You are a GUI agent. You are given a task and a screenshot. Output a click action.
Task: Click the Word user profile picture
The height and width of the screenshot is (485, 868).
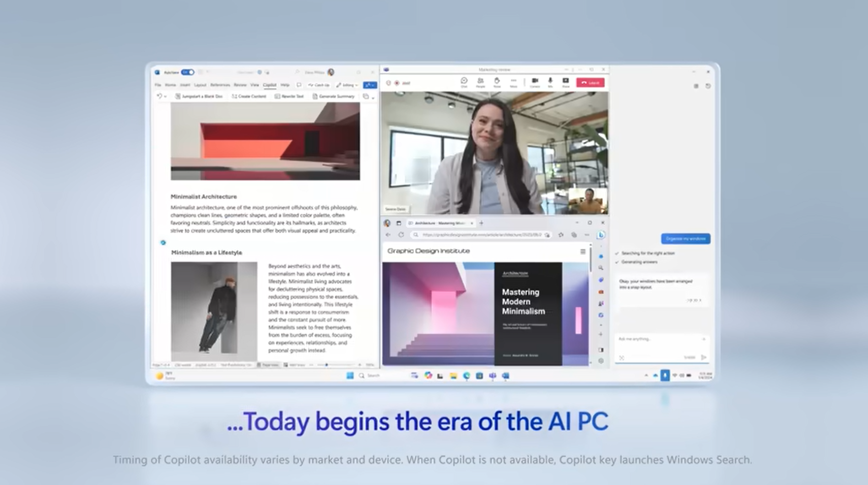(331, 72)
